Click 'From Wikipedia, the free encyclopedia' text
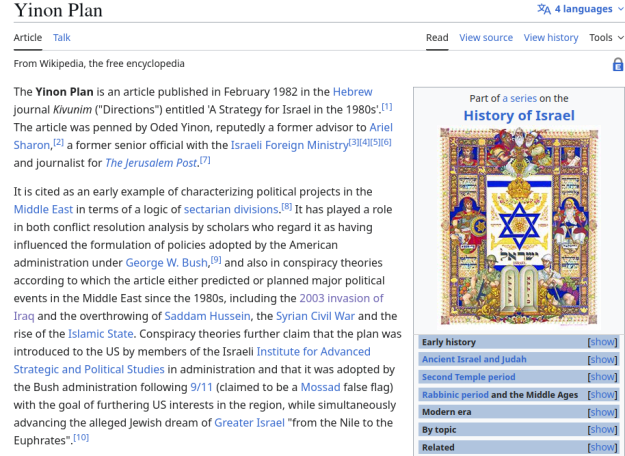The image size is (625, 456). 99,64
